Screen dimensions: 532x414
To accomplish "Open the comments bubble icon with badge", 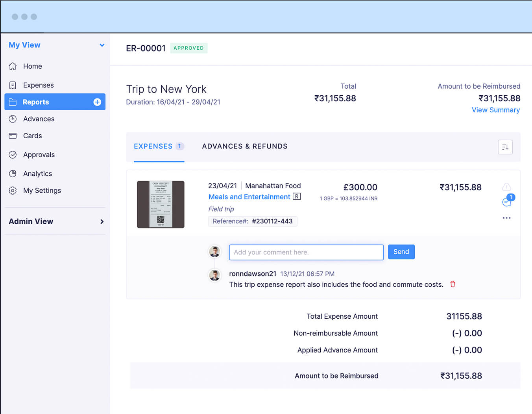I will (507, 202).
